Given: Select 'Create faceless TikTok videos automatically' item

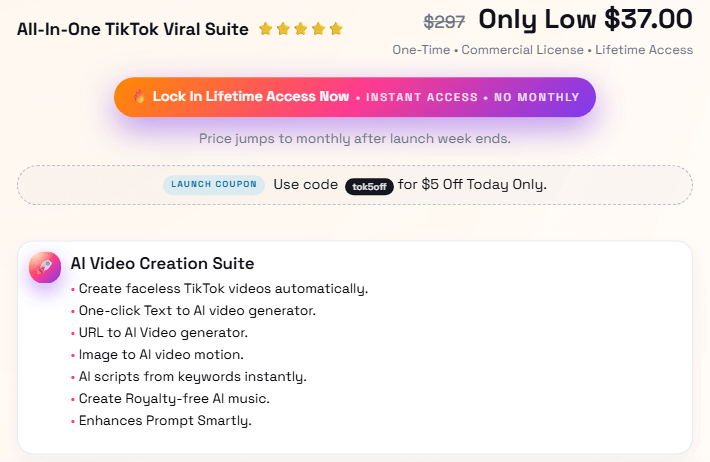Looking at the screenshot, I should pyautogui.click(x=222, y=289).
